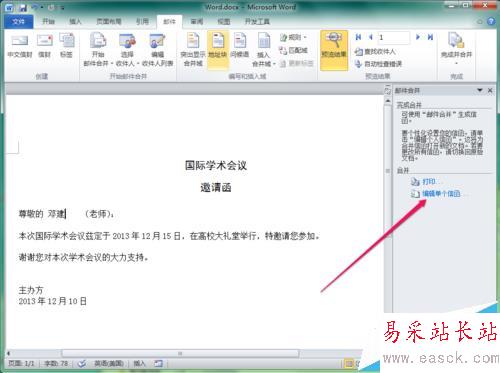
Task: Open Word Help question mark icon
Action: [x=491, y=22]
